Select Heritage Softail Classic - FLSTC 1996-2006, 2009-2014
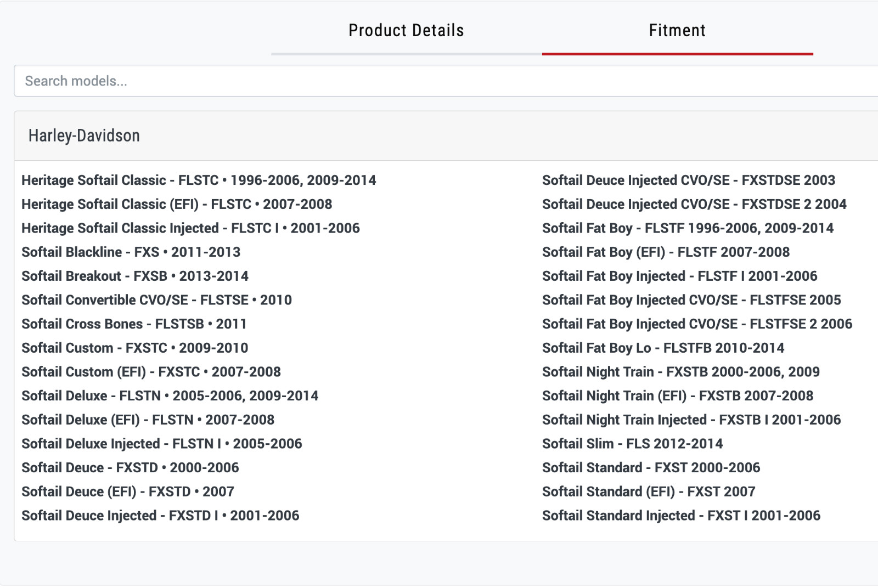Image resolution: width=878 pixels, height=588 pixels. (199, 180)
